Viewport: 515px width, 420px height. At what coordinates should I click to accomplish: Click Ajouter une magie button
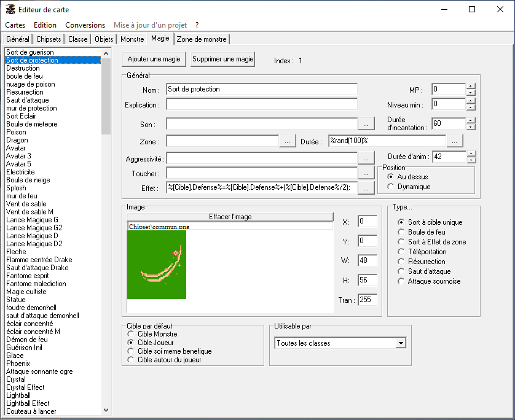(154, 60)
